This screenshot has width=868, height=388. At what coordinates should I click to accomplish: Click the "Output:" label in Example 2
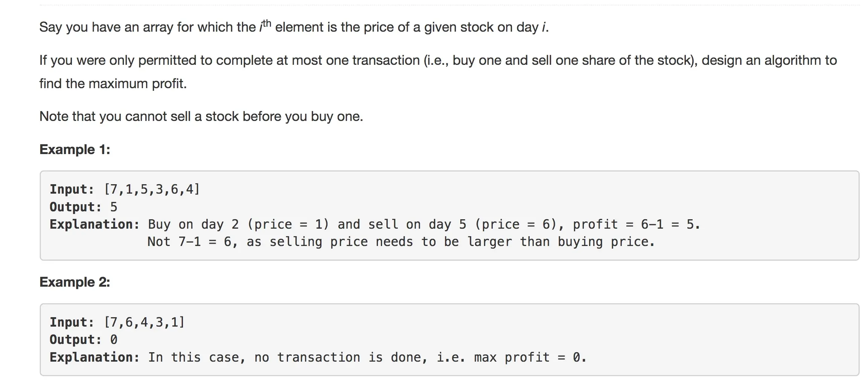(x=76, y=340)
